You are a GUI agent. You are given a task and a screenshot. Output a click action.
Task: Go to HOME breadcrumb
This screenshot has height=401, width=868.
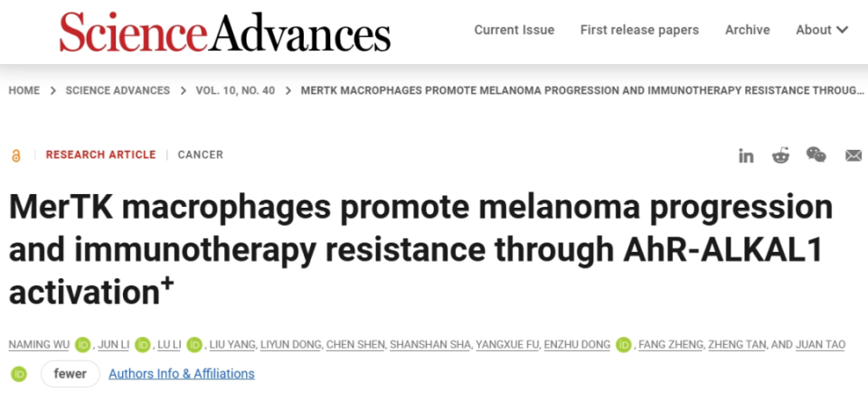click(x=24, y=90)
